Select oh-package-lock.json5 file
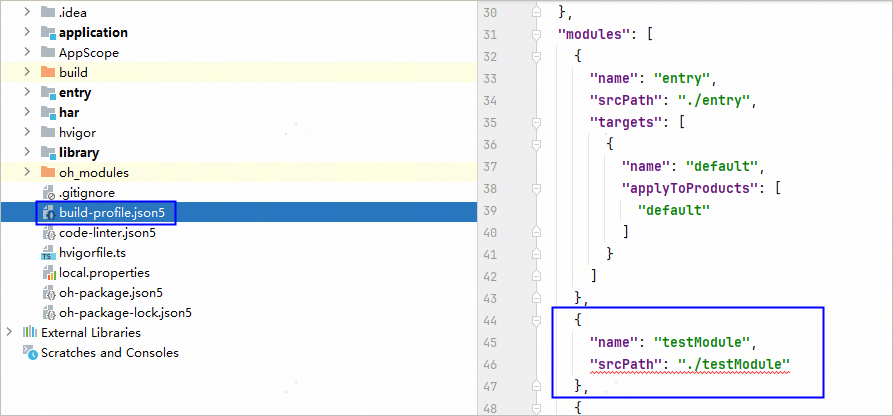This screenshot has height=416, width=893. coord(125,313)
